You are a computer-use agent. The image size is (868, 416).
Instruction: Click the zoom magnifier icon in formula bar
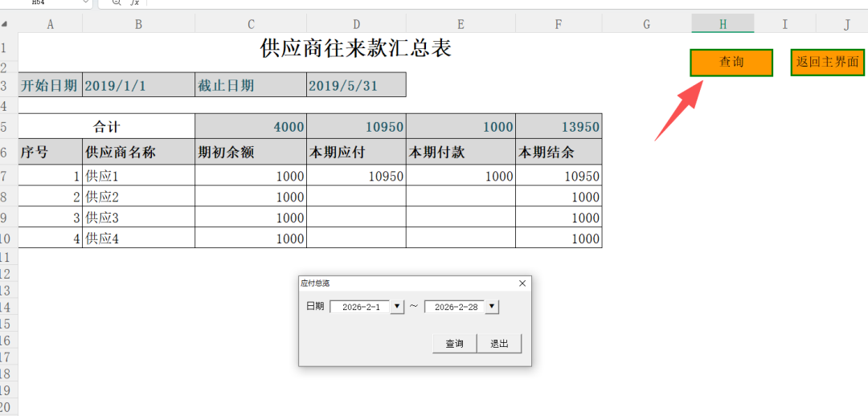pos(117,2)
